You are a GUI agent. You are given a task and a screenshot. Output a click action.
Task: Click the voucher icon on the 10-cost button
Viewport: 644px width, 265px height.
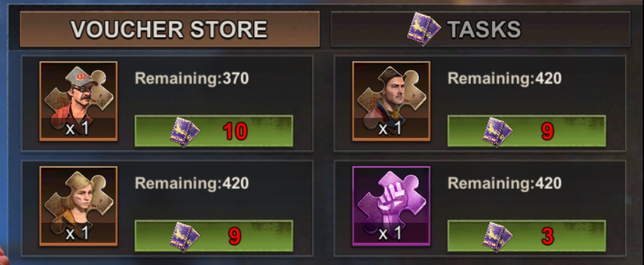point(185,132)
